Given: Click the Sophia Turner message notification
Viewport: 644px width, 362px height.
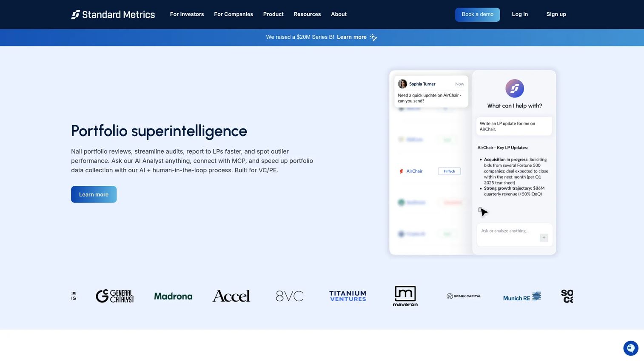Looking at the screenshot, I should [x=431, y=91].
